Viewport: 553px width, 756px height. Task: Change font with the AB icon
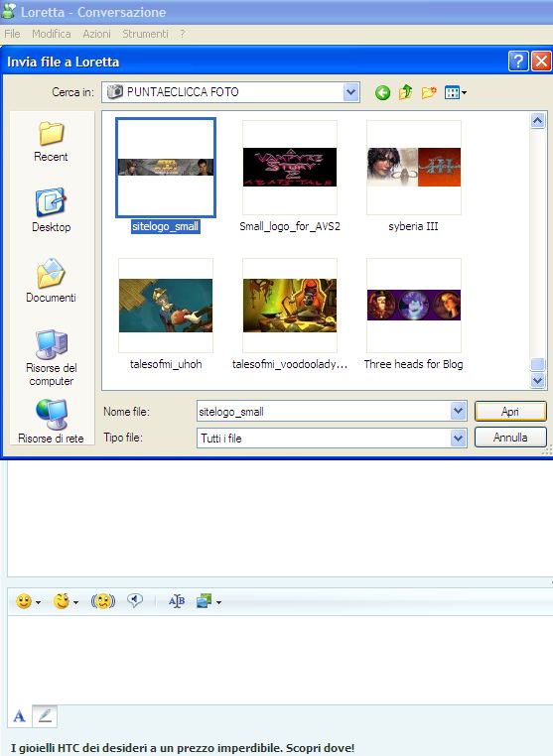pos(177,601)
